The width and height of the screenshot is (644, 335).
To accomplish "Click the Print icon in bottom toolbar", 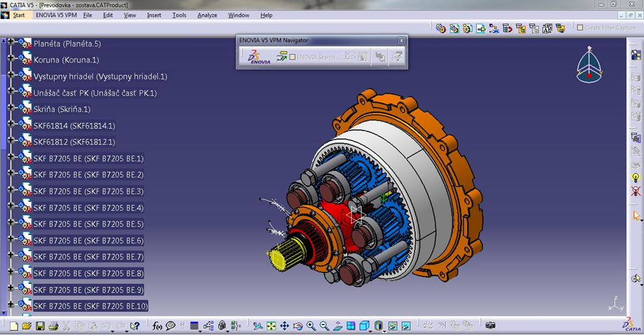I will (53, 326).
